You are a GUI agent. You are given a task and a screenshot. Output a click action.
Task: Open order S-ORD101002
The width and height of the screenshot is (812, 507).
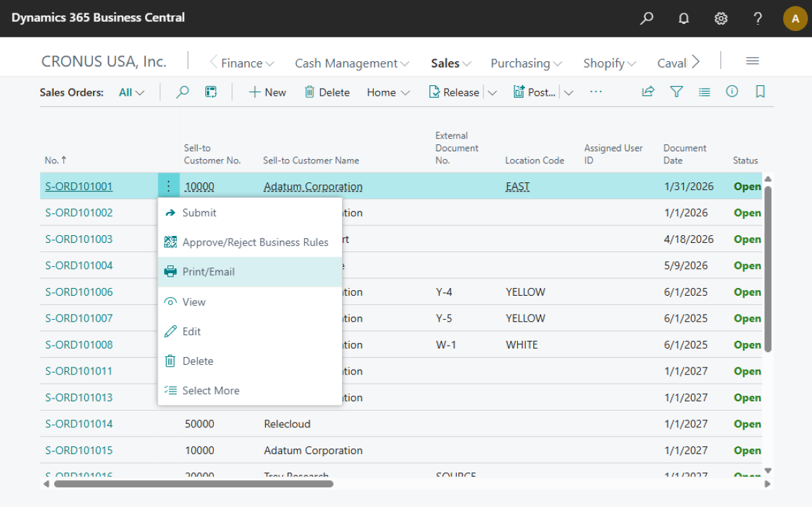click(79, 213)
